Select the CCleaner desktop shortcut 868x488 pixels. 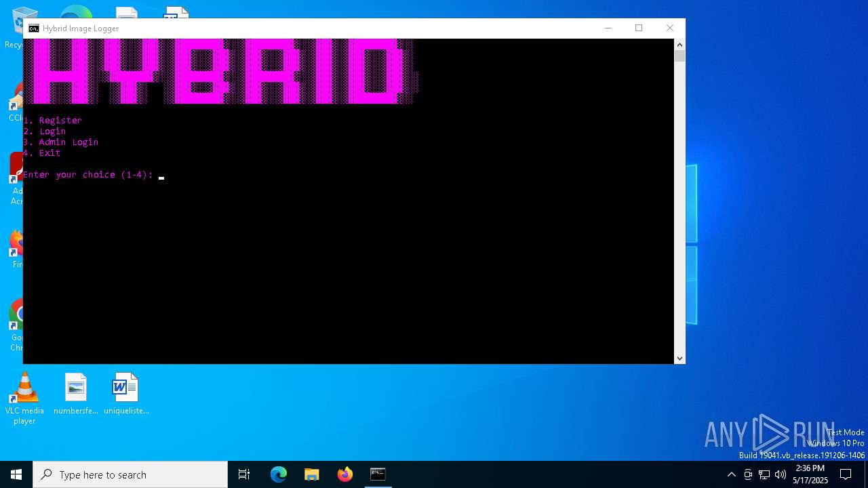pos(16,102)
